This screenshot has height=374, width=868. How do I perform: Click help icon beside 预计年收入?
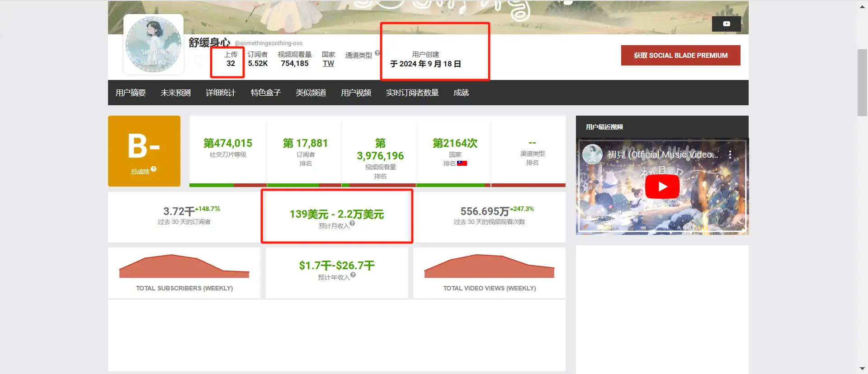click(x=353, y=275)
